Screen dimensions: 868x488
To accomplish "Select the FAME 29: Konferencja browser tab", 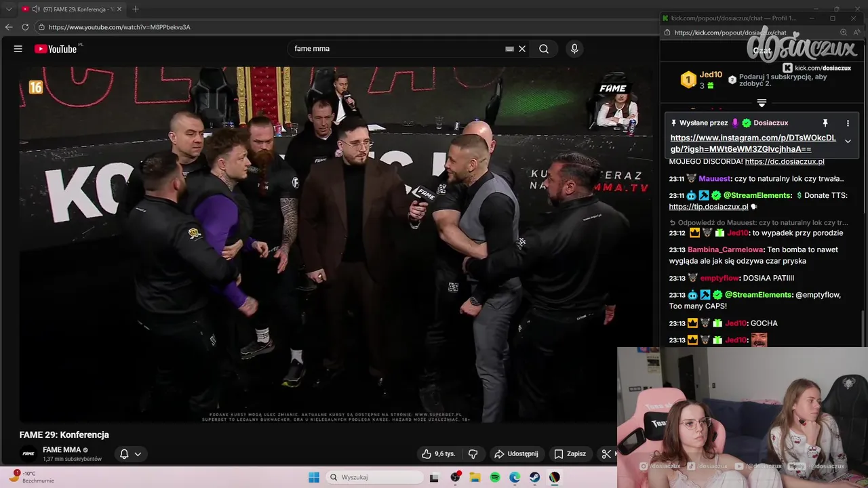I will [x=72, y=9].
